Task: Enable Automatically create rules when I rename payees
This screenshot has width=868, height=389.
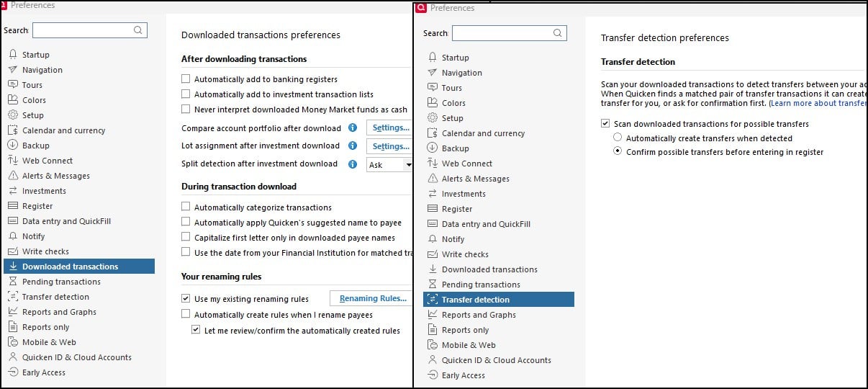Action: [x=186, y=315]
